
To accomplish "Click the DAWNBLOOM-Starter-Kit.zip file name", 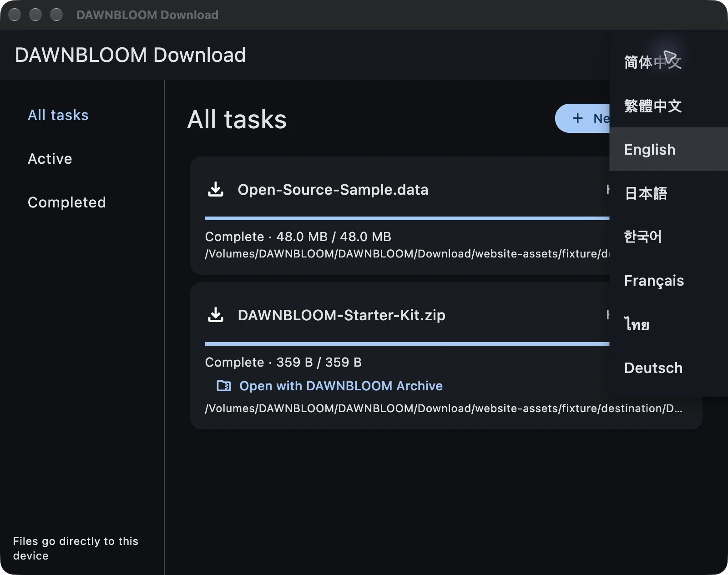I will point(341,315).
